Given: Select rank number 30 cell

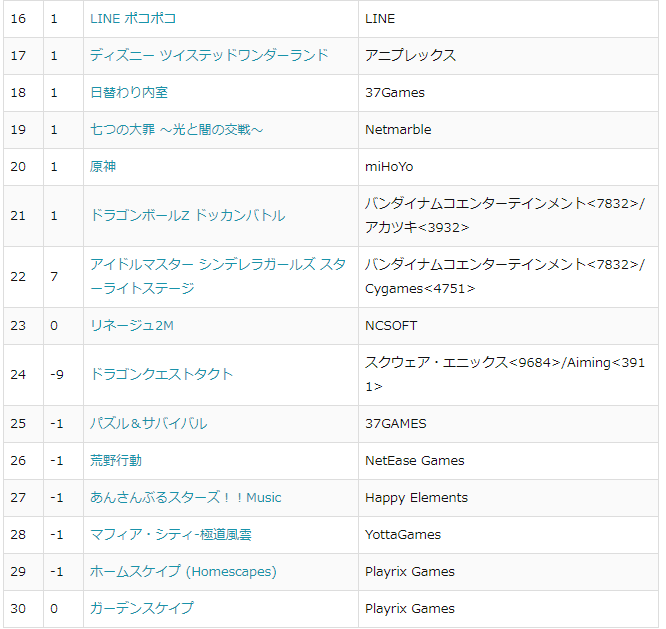Looking at the screenshot, I should click(23, 609).
